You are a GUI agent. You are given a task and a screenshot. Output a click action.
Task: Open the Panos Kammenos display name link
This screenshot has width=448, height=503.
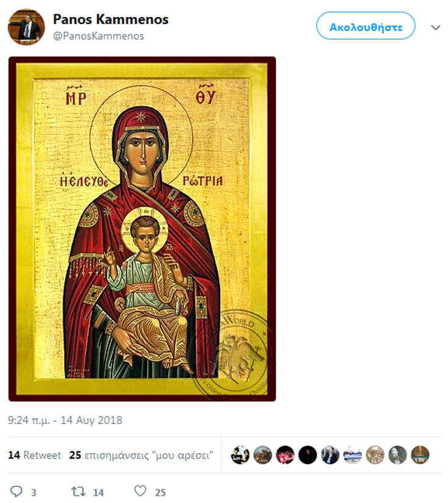click(x=111, y=20)
